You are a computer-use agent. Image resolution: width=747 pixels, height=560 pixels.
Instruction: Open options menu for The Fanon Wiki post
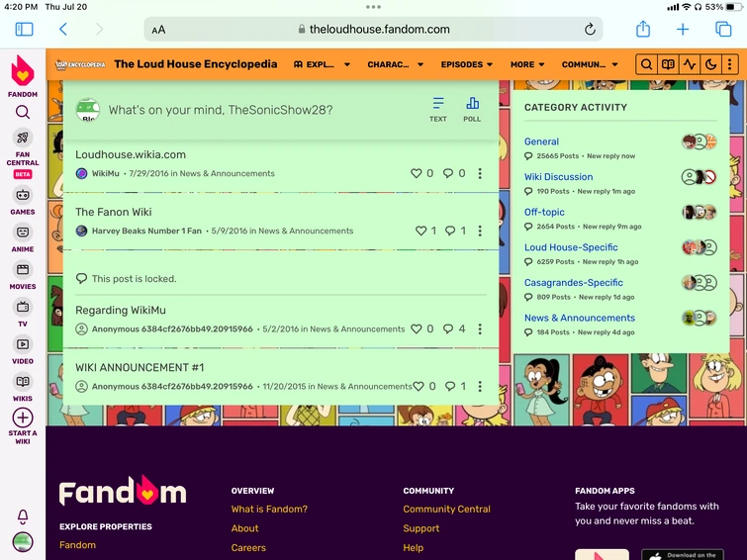point(480,231)
